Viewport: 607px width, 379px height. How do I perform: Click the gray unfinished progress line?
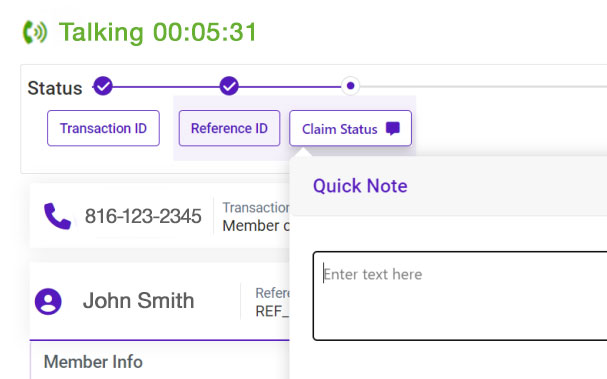click(x=483, y=86)
